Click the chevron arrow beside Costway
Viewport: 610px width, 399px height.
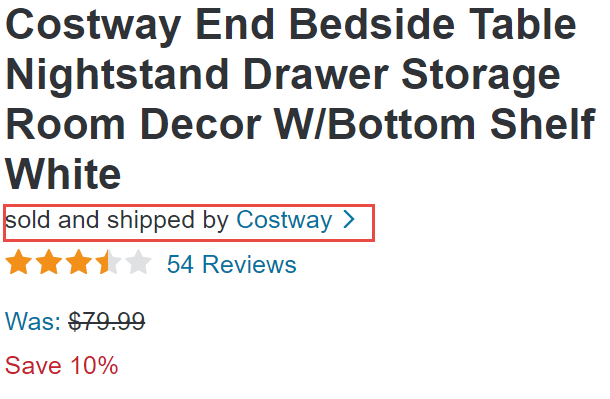point(349,220)
